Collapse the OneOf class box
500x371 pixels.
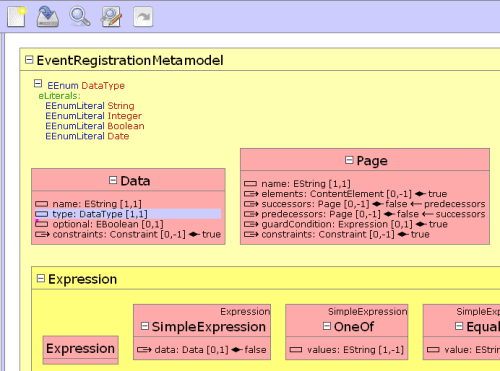pyautogui.click(x=327, y=326)
